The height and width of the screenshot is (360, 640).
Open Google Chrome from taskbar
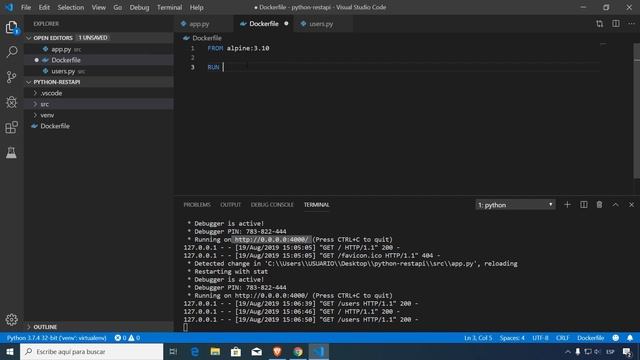298,351
